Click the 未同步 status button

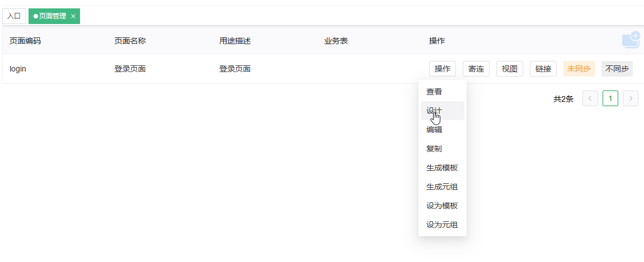pyautogui.click(x=579, y=69)
